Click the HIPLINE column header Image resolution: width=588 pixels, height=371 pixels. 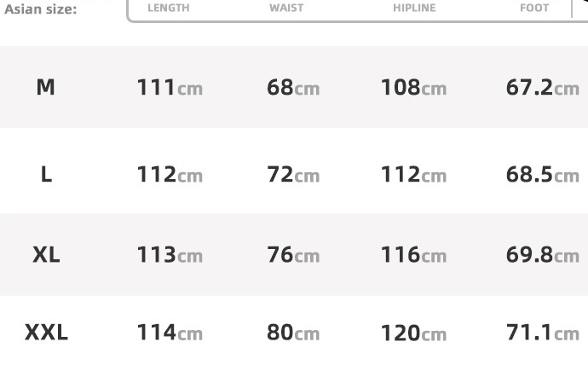414,9
